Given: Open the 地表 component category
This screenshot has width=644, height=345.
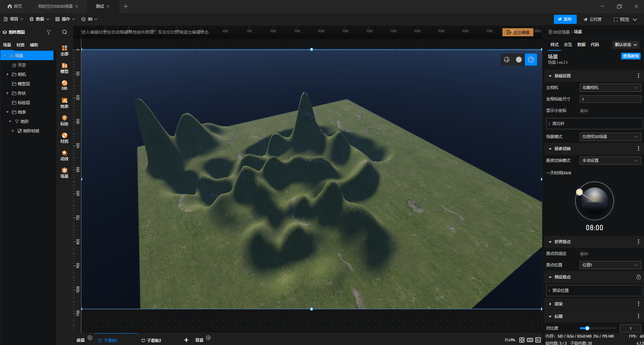Looking at the screenshot, I should pyautogui.click(x=64, y=103).
